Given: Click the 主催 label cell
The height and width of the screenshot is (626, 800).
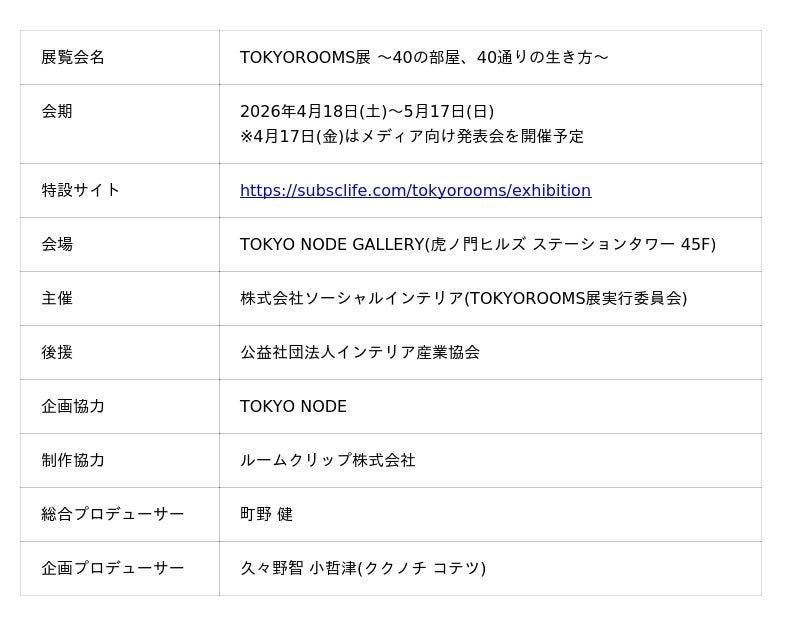Looking at the screenshot, I should (57, 298).
